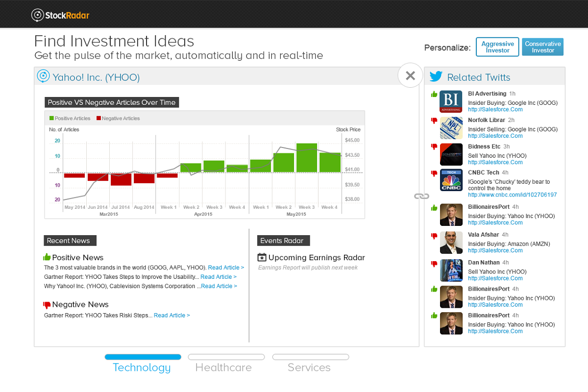588x392 pixels.
Task: Open Dan Nathan profile picture
Action: (x=451, y=270)
